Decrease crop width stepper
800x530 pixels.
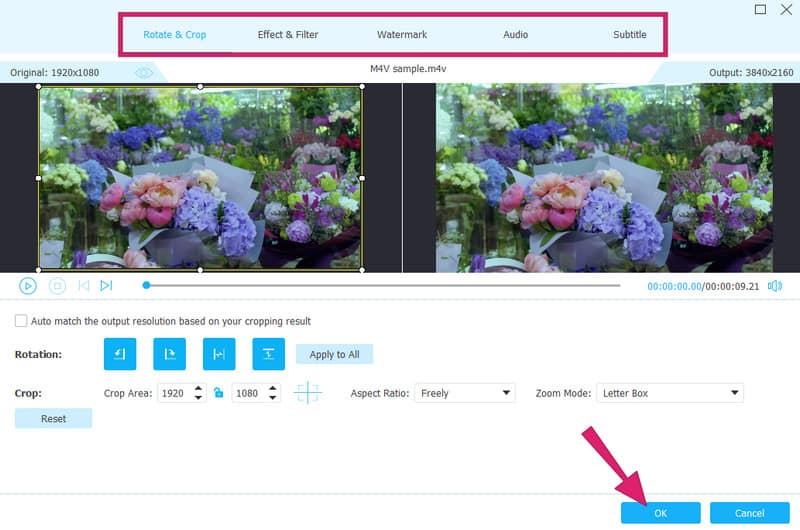(198, 397)
